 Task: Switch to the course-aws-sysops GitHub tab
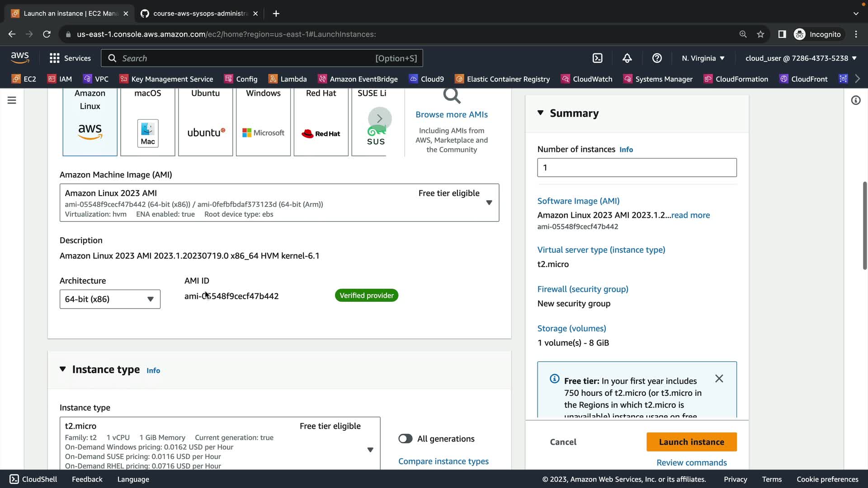pyautogui.click(x=199, y=14)
